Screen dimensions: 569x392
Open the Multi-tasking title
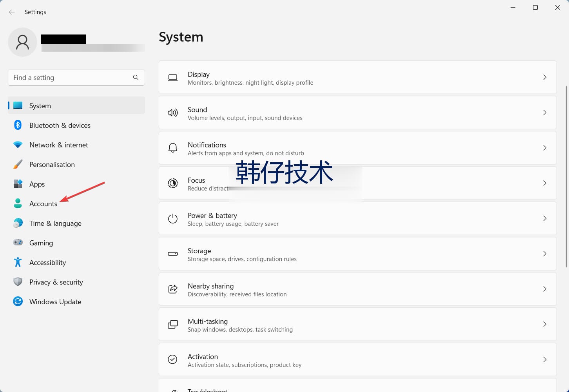click(x=208, y=321)
